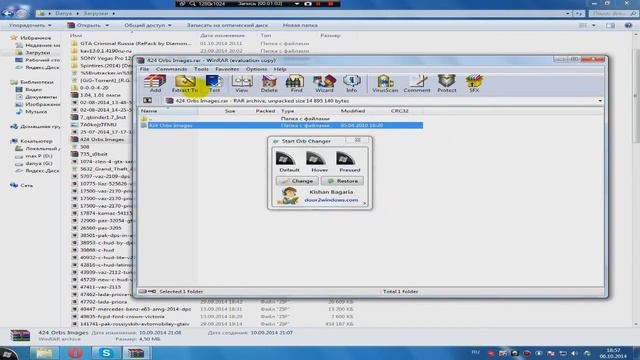640x360 pixels.
Task: Open Skype from the taskbar
Action: (106, 353)
